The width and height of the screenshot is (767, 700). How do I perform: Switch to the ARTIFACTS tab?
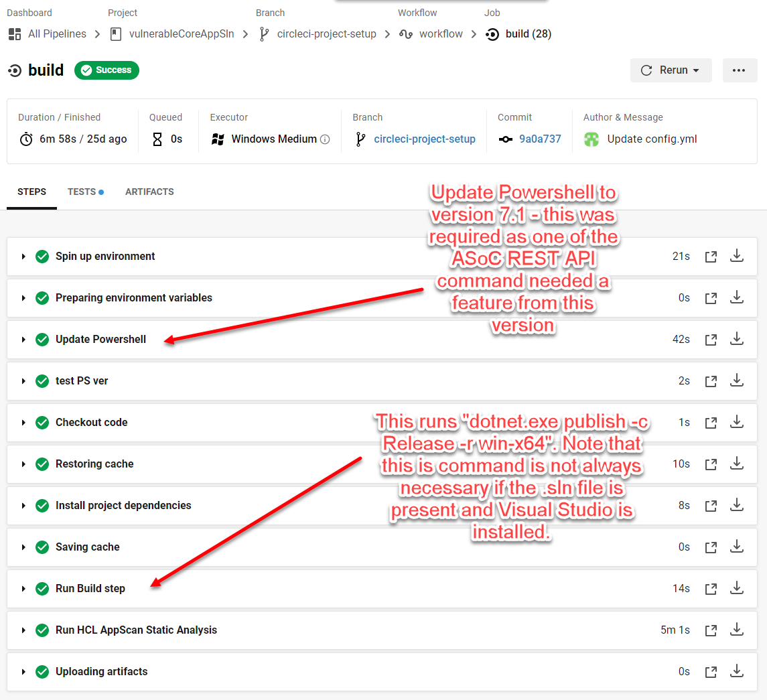coord(149,192)
